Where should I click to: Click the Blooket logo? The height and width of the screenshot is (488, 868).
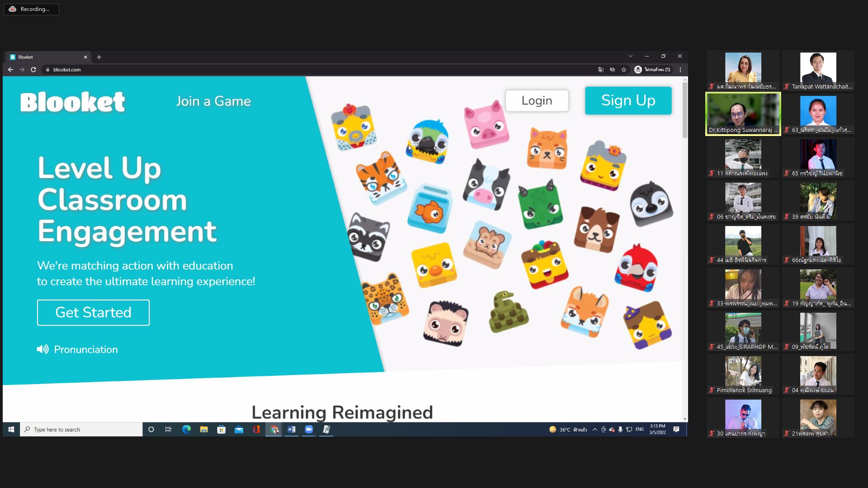click(x=72, y=102)
